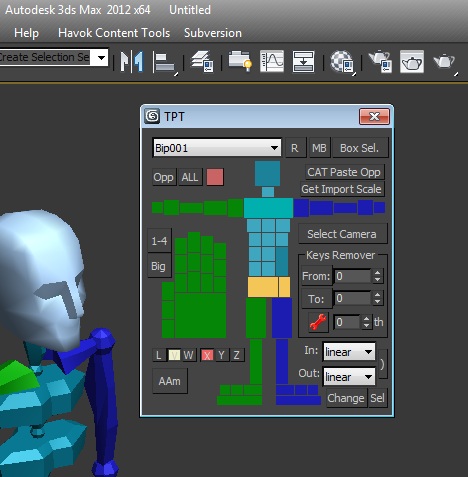Toggle the V button in TPT

coord(174,355)
